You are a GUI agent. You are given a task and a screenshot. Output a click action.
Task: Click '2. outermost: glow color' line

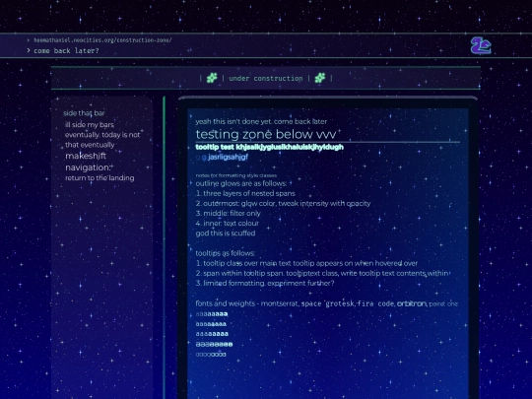click(x=283, y=204)
